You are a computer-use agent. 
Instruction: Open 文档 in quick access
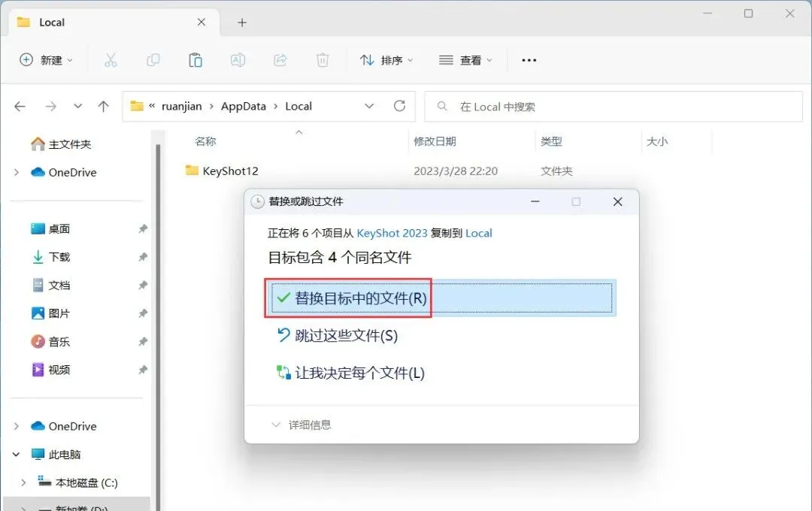click(51, 286)
